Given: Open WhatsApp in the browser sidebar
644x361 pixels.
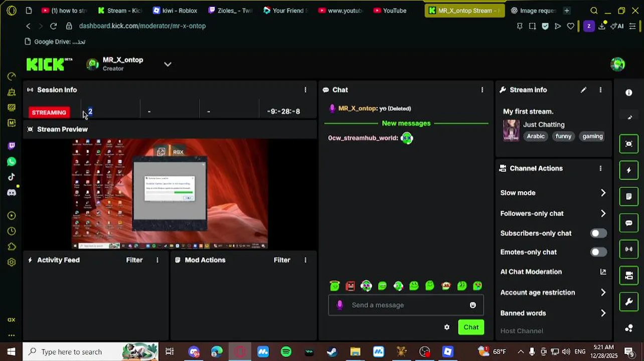Looking at the screenshot, I should pos(12,161).
